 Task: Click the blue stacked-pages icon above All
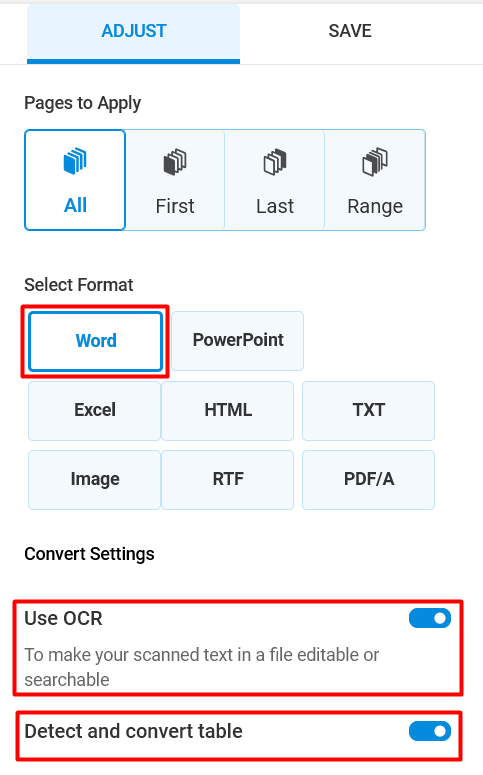(x=75, y=161)
